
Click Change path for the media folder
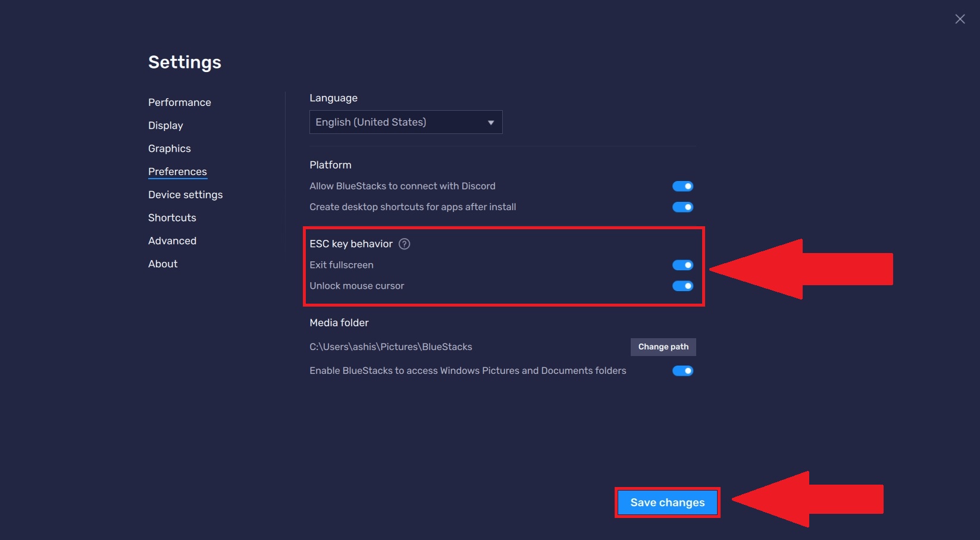pos(663,347)
